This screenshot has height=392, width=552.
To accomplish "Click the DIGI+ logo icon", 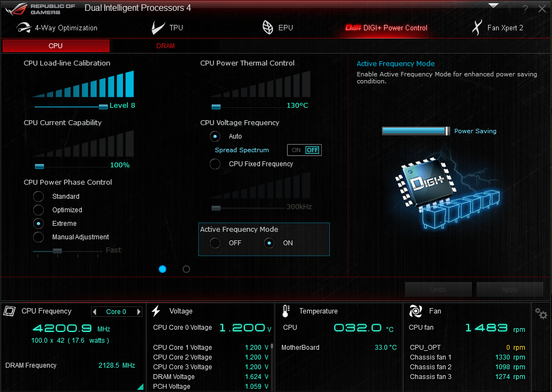I will (x=353, y=28).
